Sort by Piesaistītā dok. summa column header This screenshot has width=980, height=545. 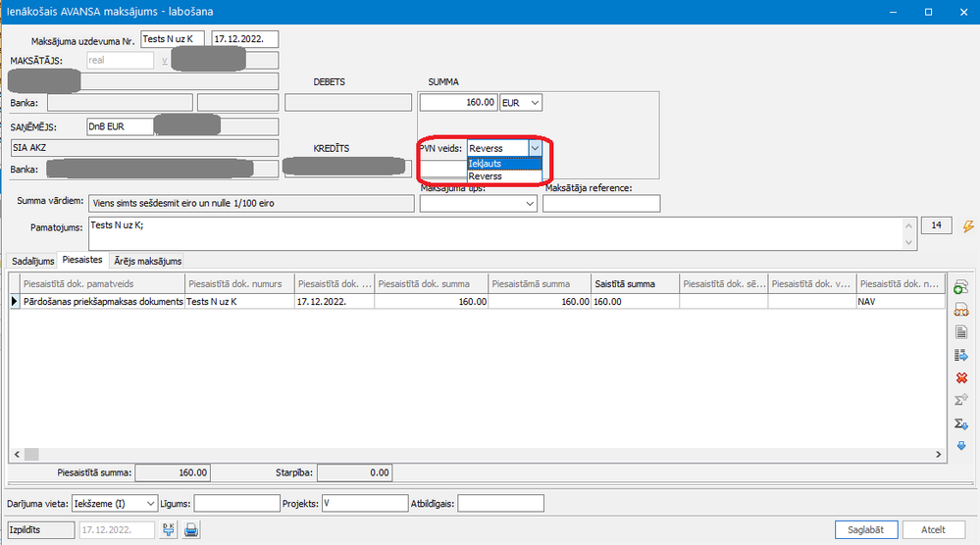coord(432,283)
